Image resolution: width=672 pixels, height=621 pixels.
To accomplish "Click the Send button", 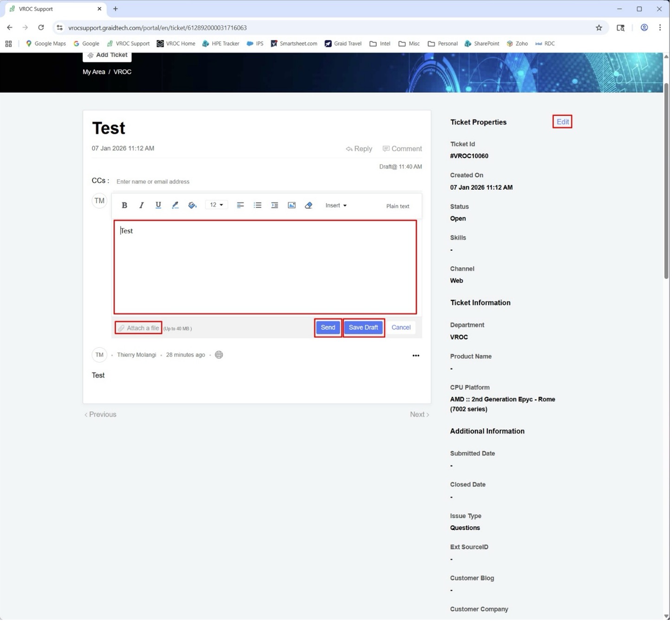I will [x=328, y=328].
